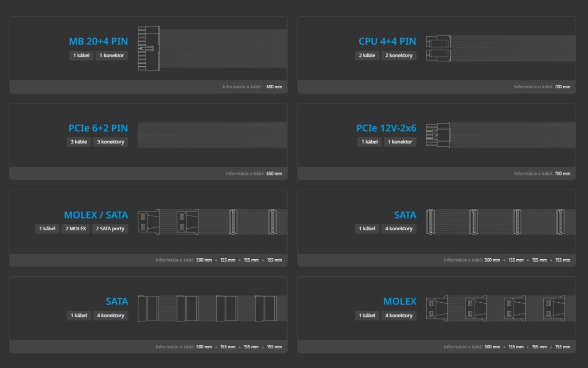Select the "CPU 4+4 PIN" title
588x368 pixels.
387,42
